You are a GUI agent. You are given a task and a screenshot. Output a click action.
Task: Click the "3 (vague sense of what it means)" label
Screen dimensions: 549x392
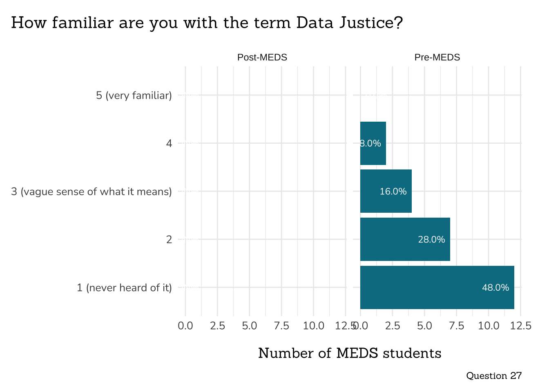click(91, 192)
